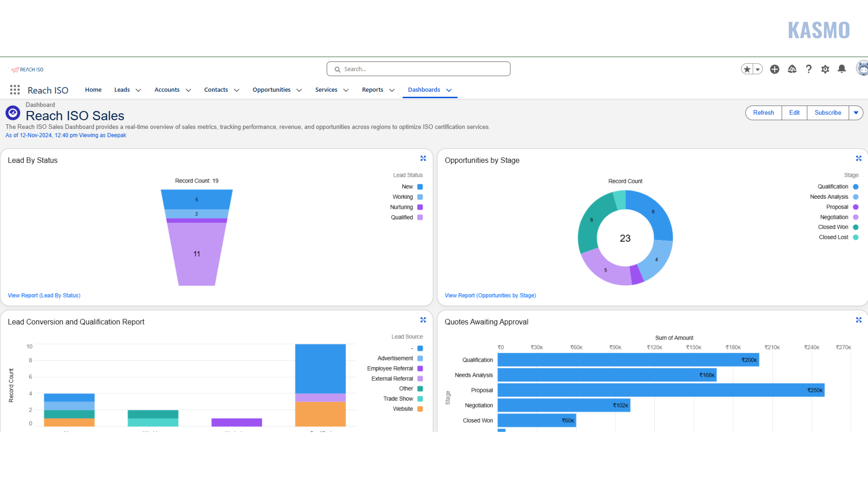868x488 pixels.
Task: Open the Services tab
Action: coord(326,90)
